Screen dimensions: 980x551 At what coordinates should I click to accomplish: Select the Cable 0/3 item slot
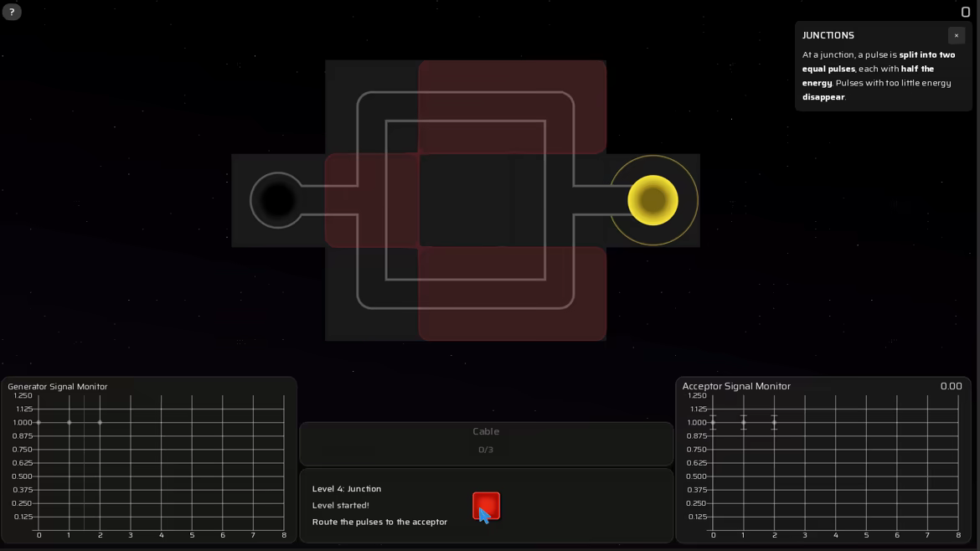click(487, 444)
